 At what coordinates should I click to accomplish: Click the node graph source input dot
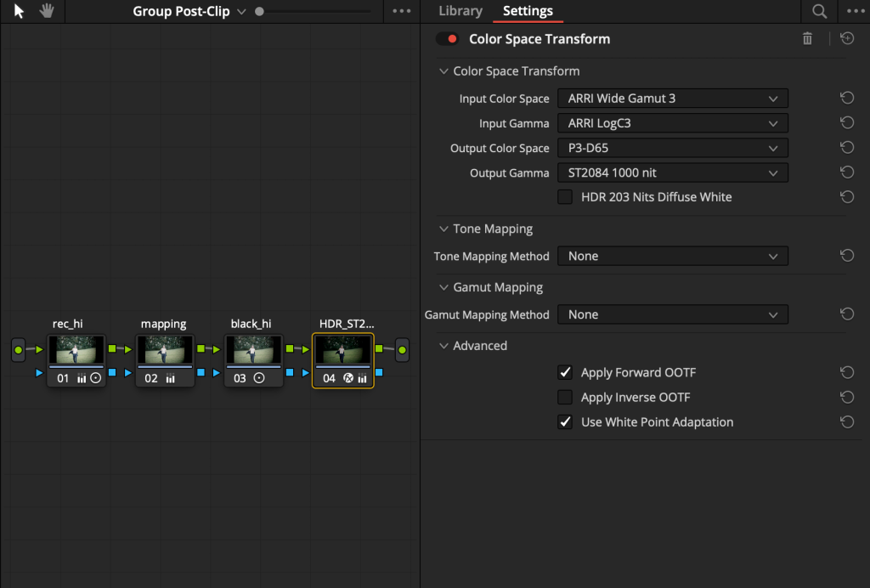point(19,350)
